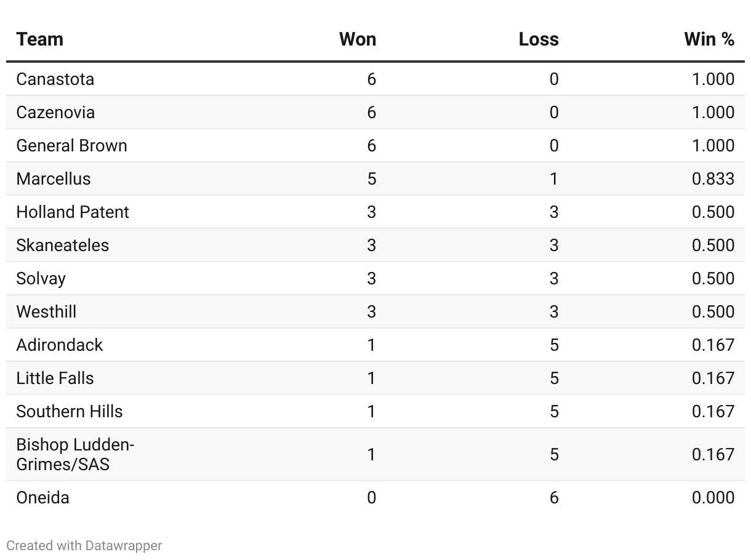
Task: Click the Skaneateles row label
Action: point(62,245)
